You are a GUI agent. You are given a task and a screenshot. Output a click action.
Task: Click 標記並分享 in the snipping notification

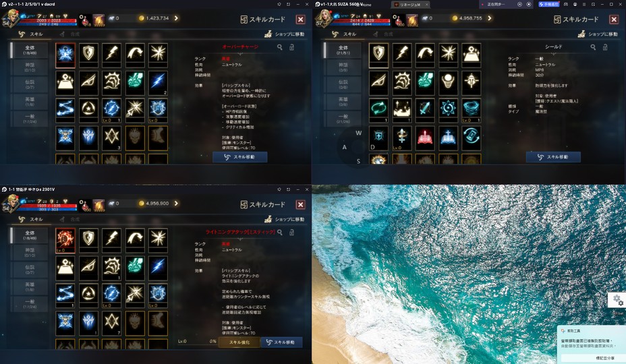pyautogui.click(x=605, y=358)
